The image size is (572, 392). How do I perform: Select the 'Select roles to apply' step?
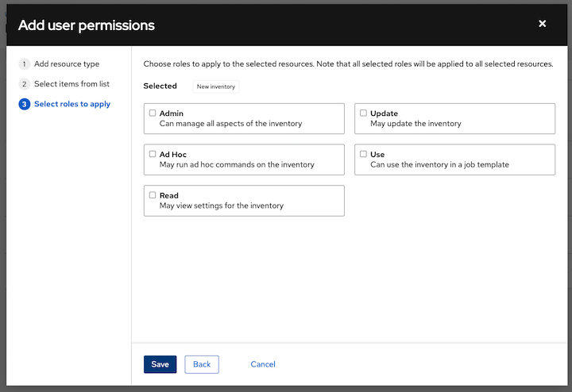click(72, 104)
